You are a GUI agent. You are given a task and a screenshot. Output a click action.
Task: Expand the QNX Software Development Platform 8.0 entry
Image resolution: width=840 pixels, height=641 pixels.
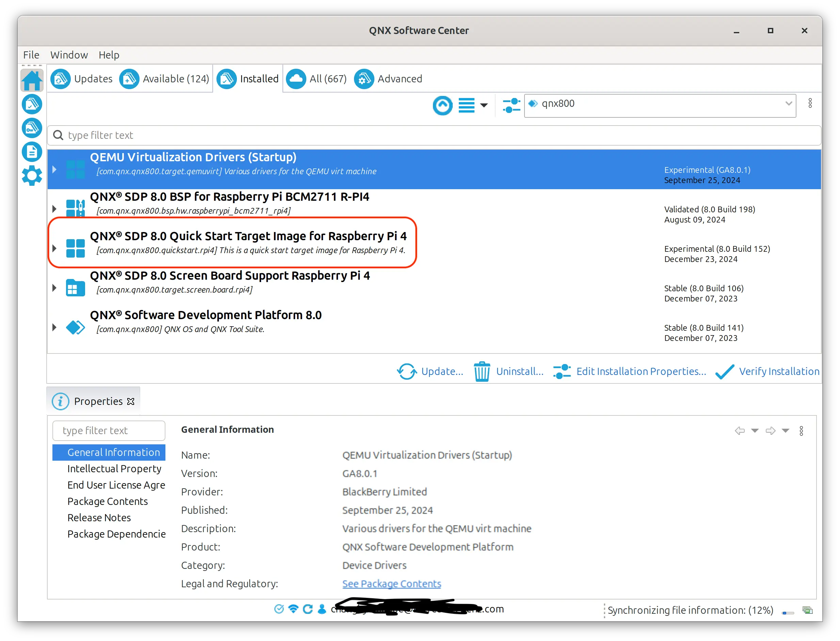(54, 327)
